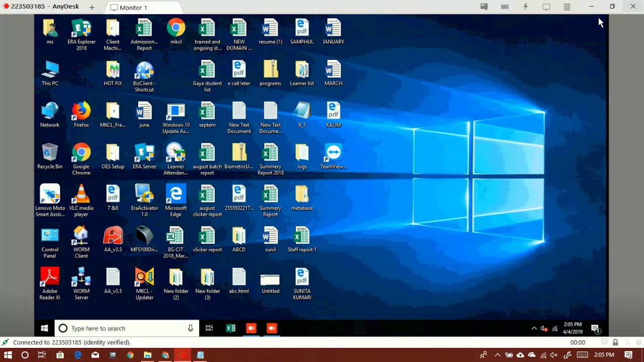This screenshot has height=362, width=644.
Task: Select the Learner Attendance clock icon
Action: click(x=176, y=159)
